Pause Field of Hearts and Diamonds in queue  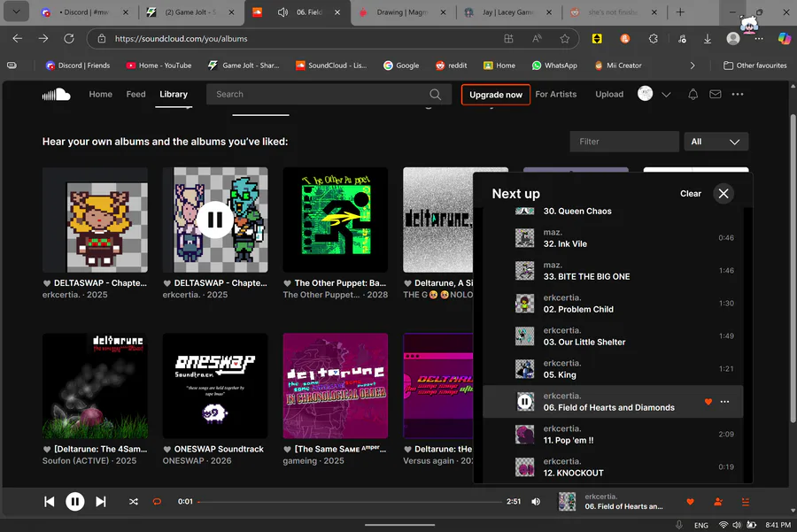coord(524,401)
